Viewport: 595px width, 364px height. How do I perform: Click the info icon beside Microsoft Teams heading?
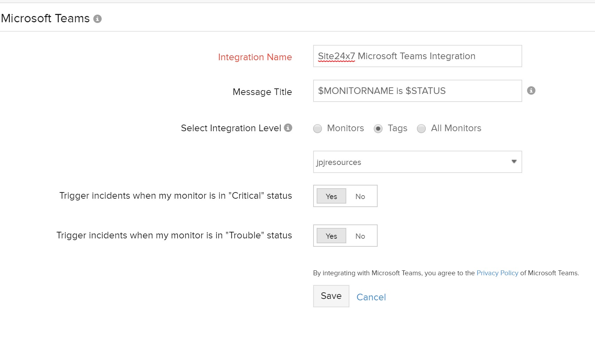[x=98, y=19]
